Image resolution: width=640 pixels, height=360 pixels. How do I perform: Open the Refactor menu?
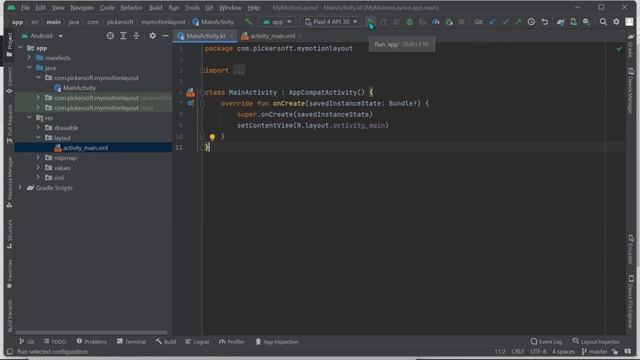[x=131, y=8]
